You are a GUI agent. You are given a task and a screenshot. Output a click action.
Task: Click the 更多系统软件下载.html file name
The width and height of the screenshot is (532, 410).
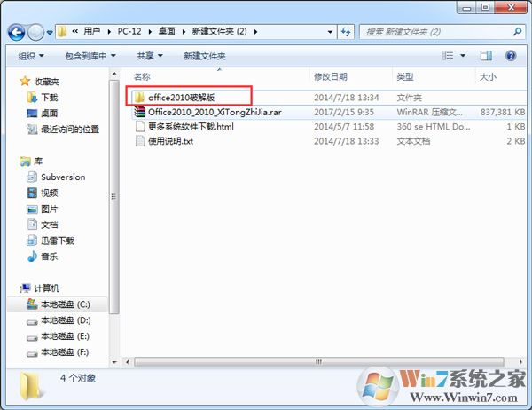pos(191,126)
